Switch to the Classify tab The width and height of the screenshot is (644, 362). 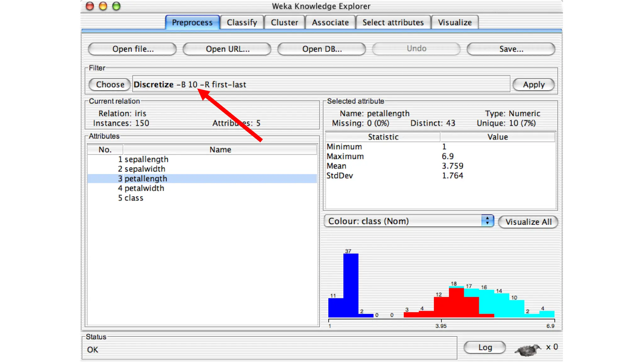(242, 23)
